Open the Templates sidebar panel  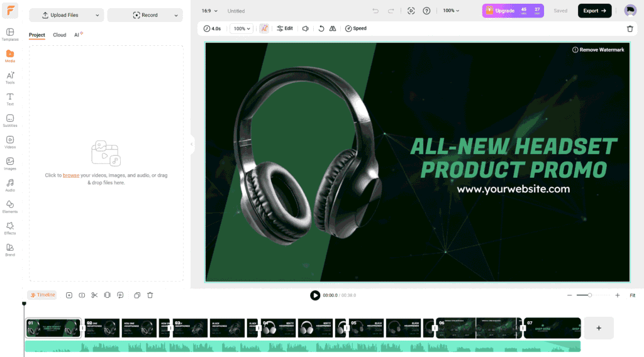(10, 35)
